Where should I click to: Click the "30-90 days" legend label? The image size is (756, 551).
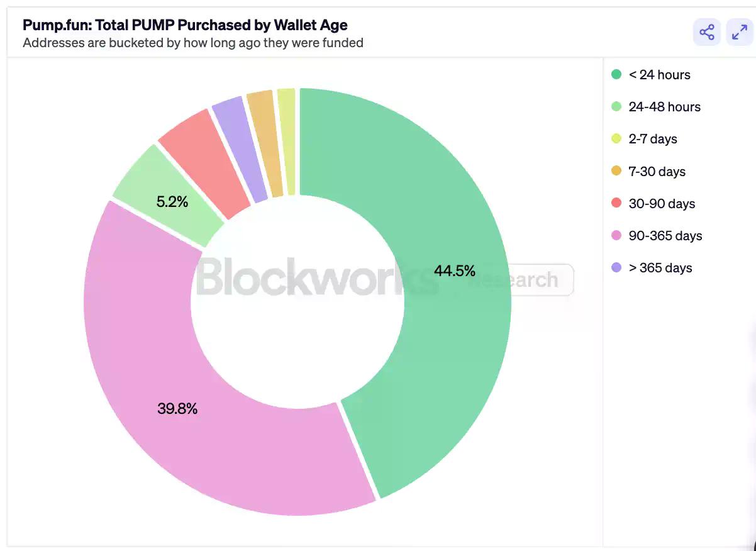pos(662,203)
